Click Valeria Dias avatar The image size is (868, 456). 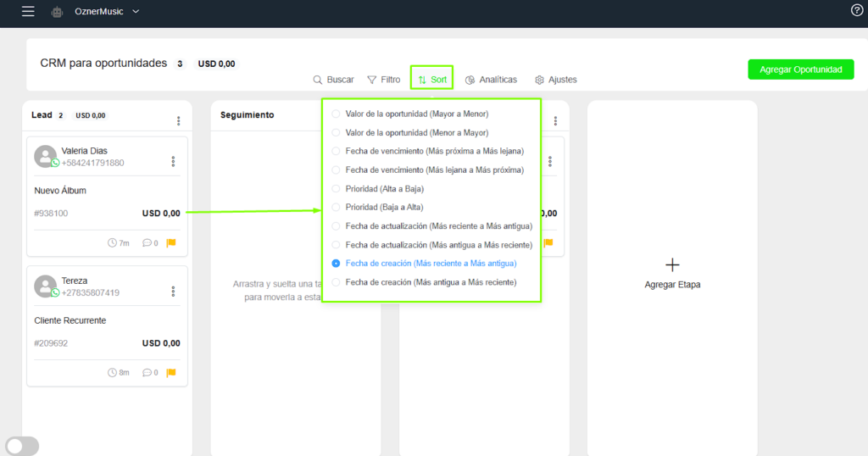(x=46, y=157)
